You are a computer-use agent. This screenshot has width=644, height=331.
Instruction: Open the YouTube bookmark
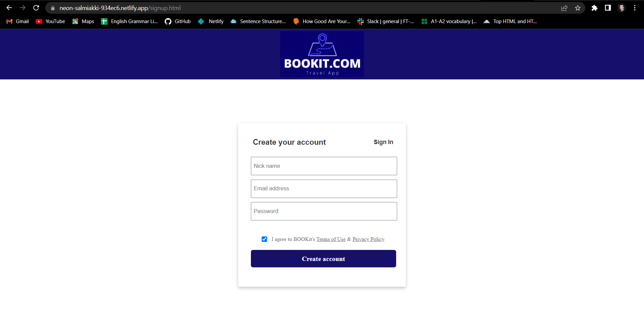[50, 21]
